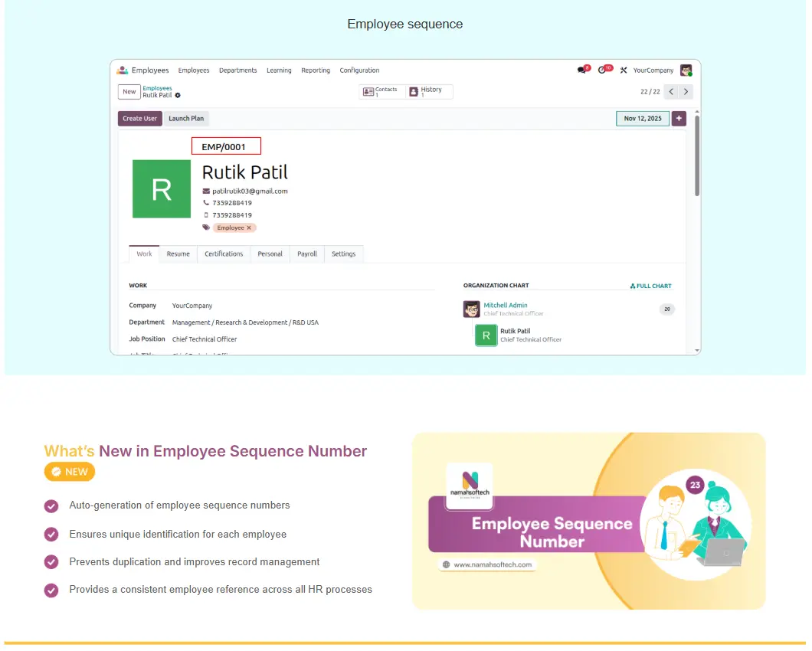Viewport: 812px width, 651px height.
Task: Open the user avatar menu
Action: coord(686,70)
